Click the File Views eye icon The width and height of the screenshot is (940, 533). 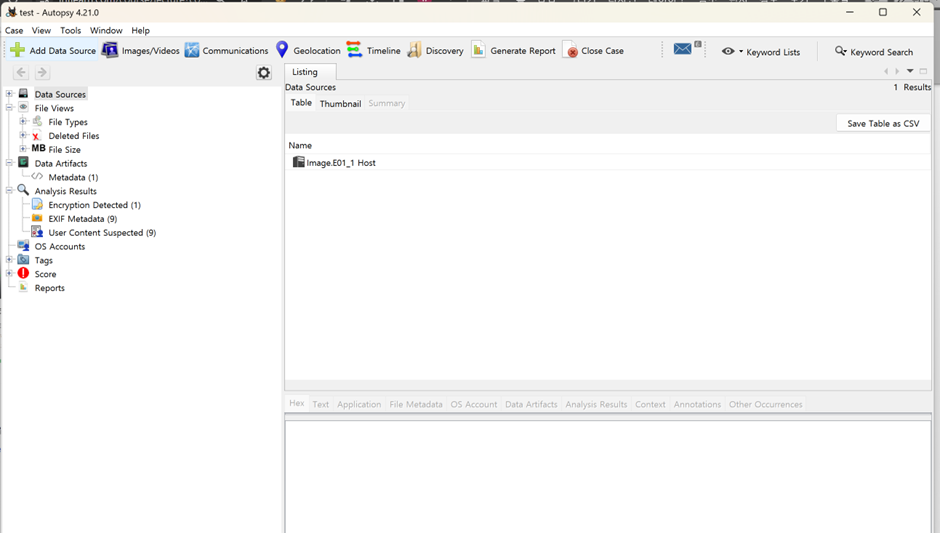[23, 107]
